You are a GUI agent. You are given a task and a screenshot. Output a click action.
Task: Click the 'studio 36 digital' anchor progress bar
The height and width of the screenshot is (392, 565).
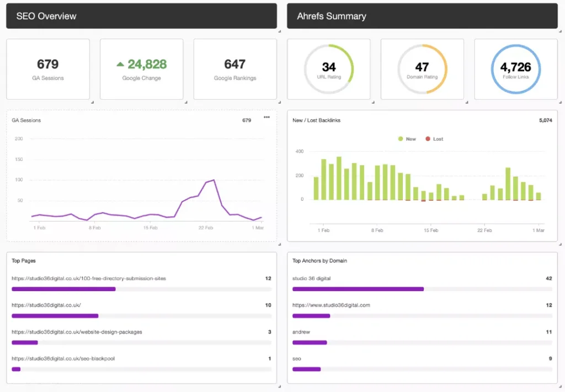point(358,289)
